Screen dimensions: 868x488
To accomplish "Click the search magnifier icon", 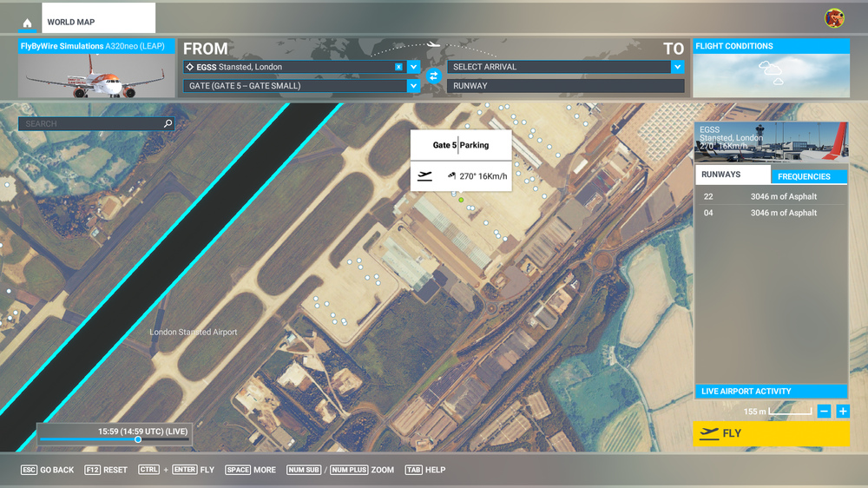I will point(168,124).
